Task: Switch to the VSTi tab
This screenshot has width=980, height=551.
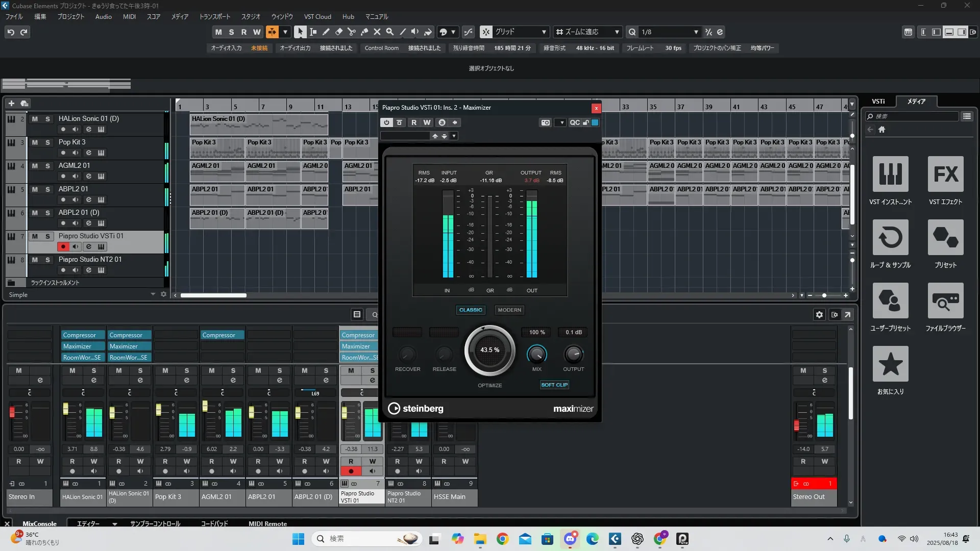Action: (878, 101)
